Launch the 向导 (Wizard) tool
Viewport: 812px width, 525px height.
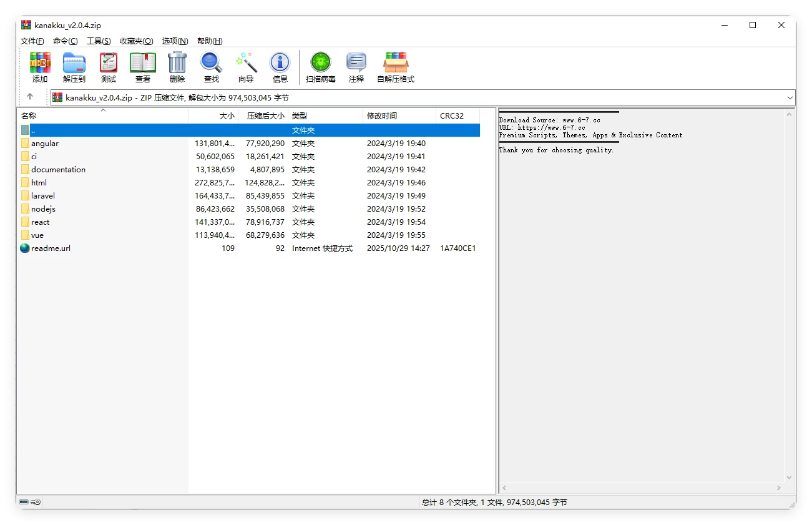click(246, 67)
